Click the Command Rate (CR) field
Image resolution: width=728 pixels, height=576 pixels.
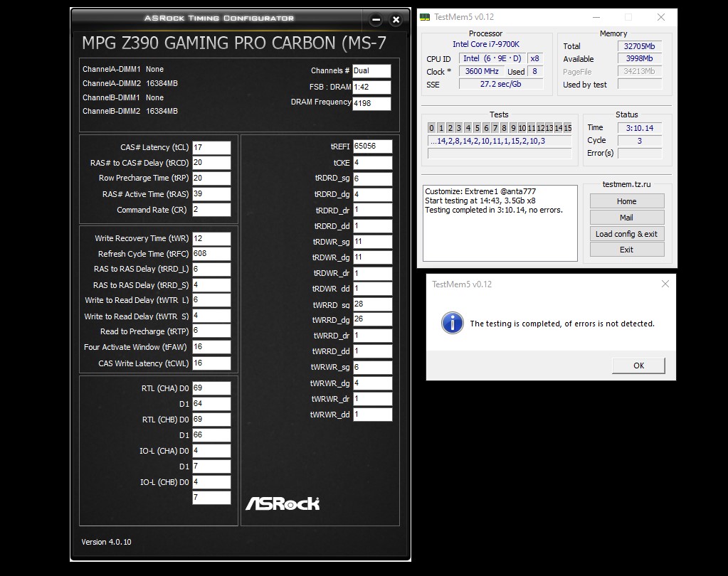coord(212,210)
